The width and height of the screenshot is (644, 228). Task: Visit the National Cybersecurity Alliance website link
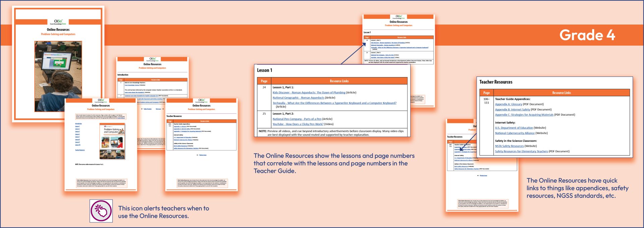515,133
